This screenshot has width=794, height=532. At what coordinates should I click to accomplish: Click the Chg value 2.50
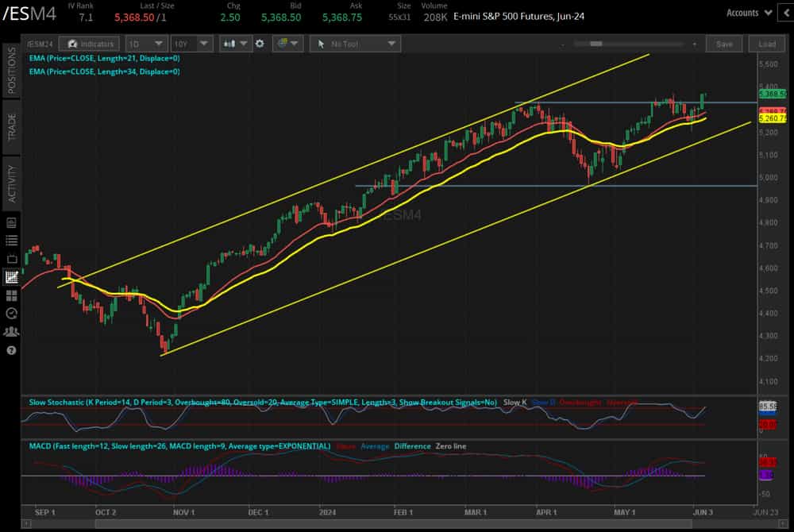pyautogui.click(x=230, y=17)
